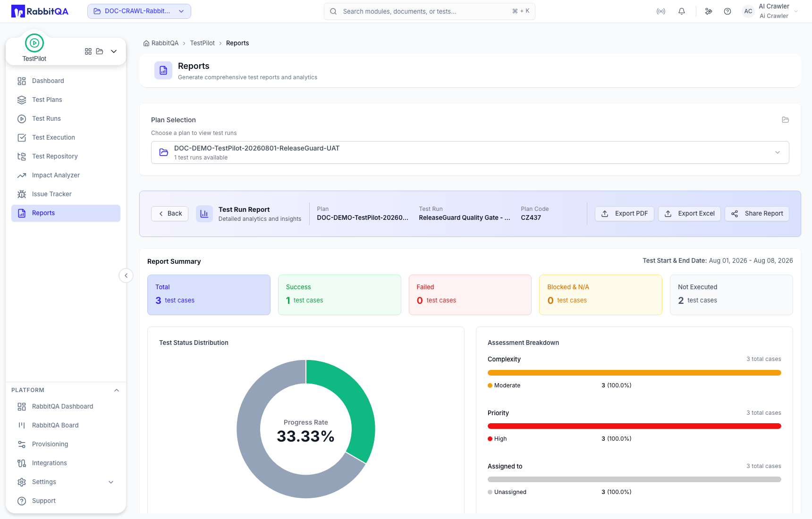Collapse the sidebar with the arrow handle
Image resolution: width=812 pixels, height=519 pixels.
tap(126, 276)
